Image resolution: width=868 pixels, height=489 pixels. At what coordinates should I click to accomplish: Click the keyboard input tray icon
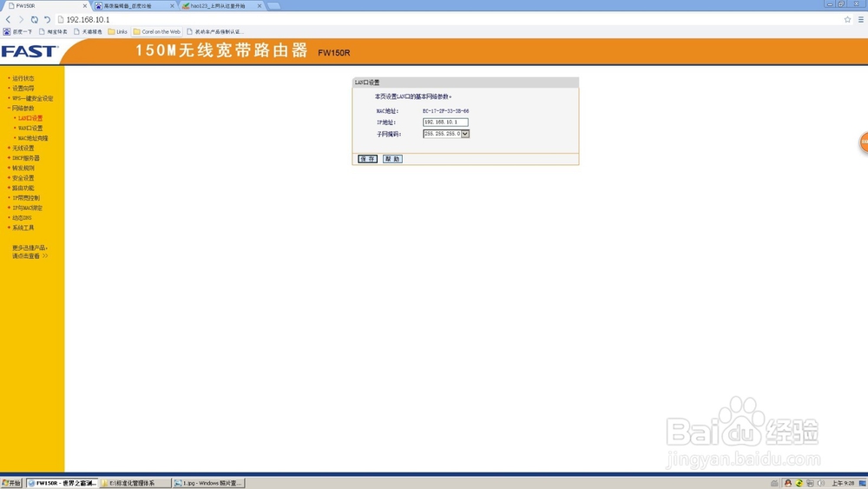tap(774, 484)
